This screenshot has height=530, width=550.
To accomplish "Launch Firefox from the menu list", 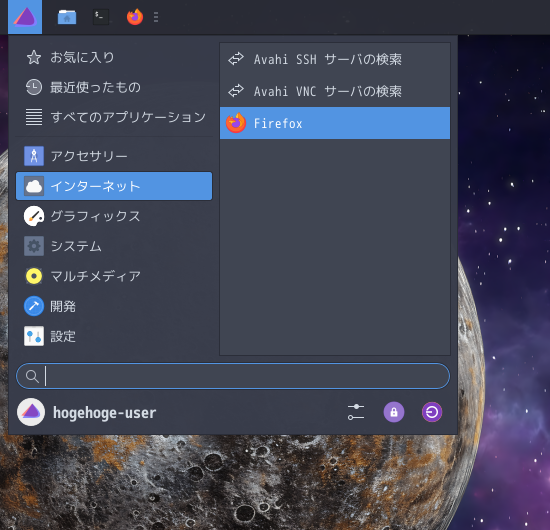I will pyautogui.click(x=335, y=123).
